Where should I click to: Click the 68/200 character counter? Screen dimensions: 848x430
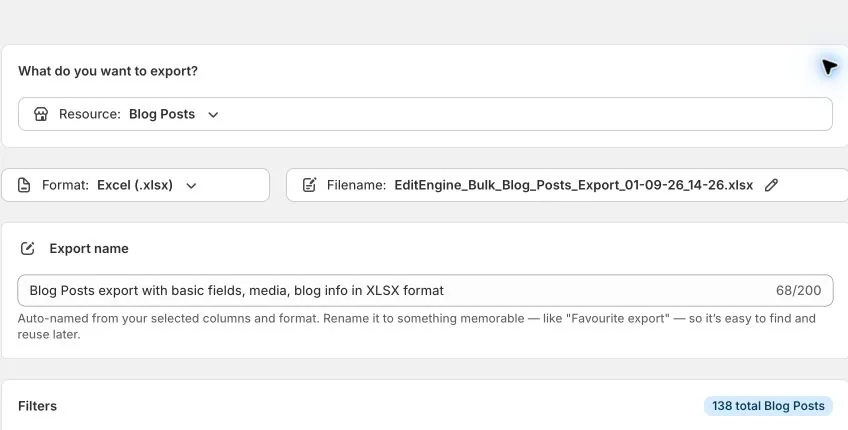coord(798,290)
